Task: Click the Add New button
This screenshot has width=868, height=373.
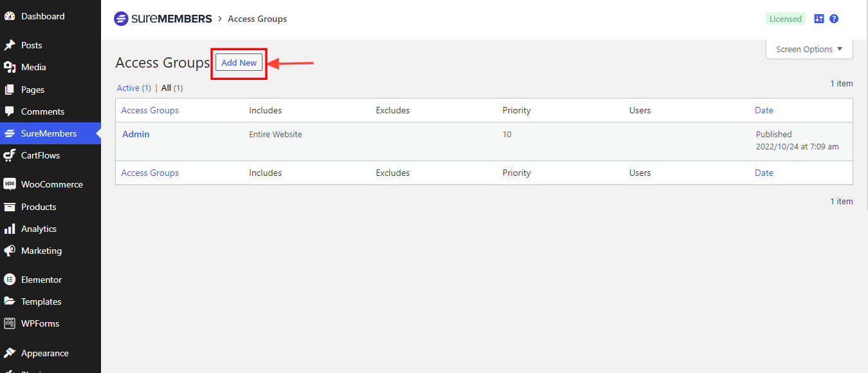Action: tap(239, 62)
